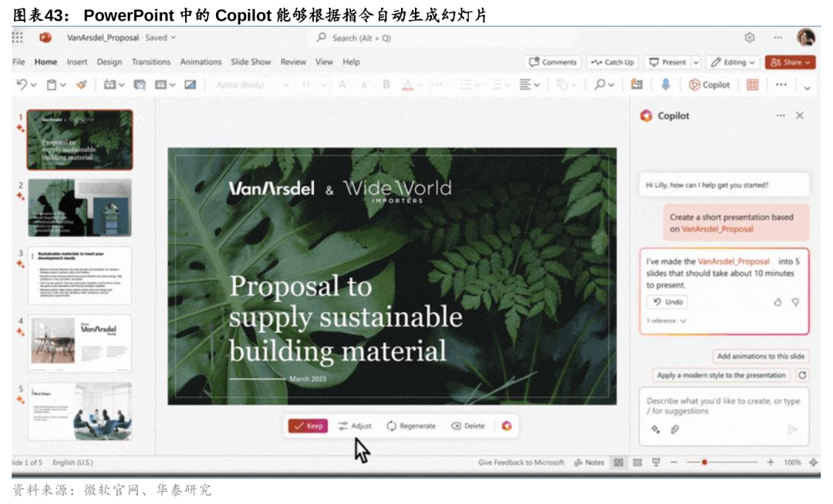Click the font color A icon
The width and height of the screenshot is (833, 504).
point(407,85)
